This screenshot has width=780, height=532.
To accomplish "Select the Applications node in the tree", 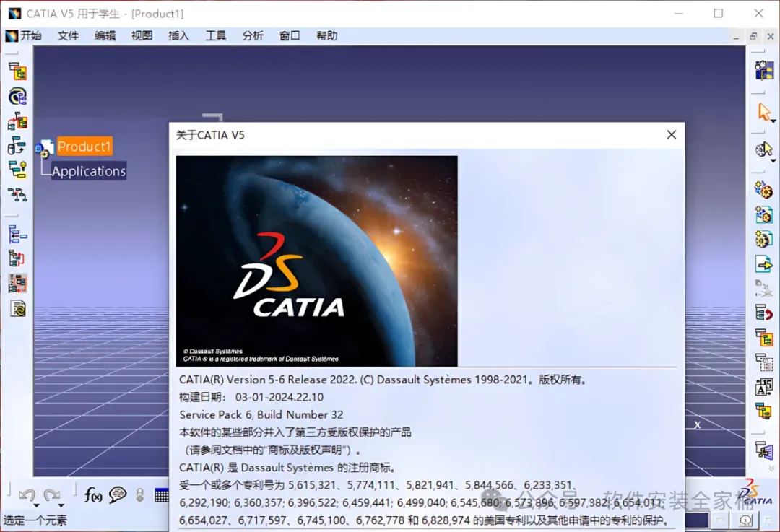I will pyautogui.click(x=89, y=171).
